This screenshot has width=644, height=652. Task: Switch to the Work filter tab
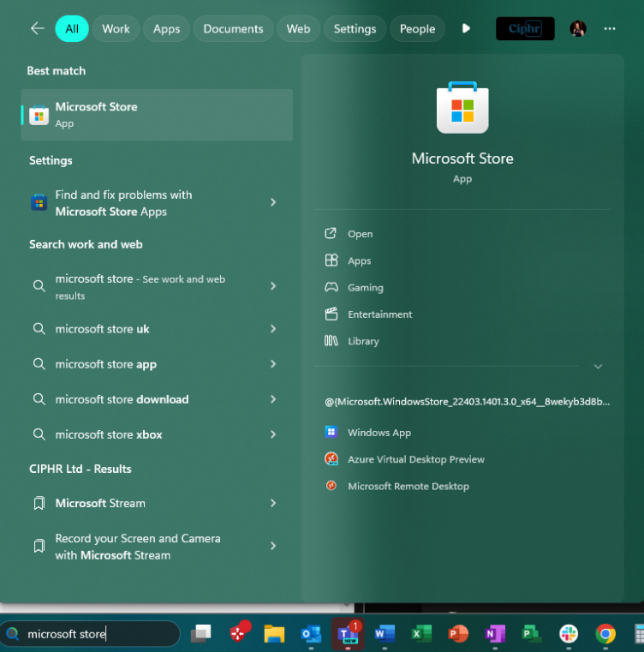point(116,28)
